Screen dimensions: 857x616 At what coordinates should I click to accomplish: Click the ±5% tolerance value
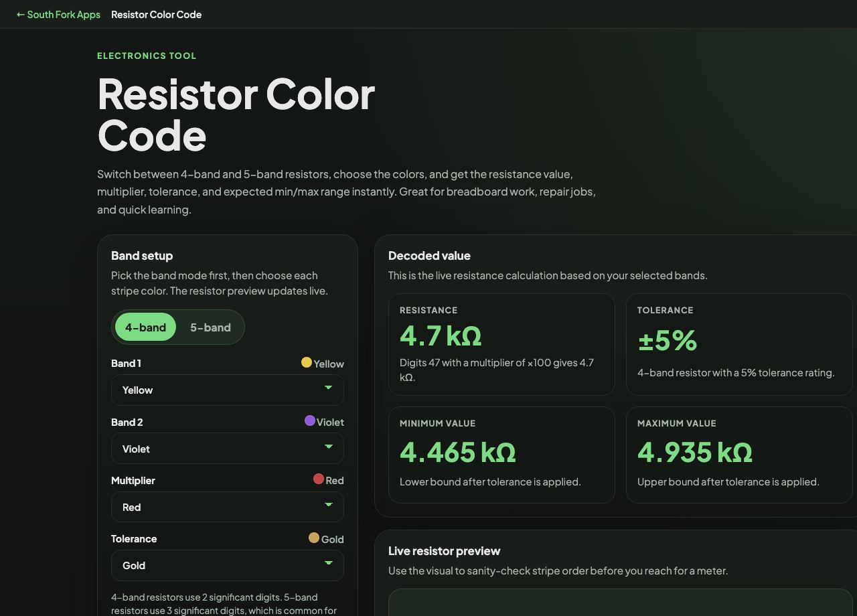click(668, 340)
